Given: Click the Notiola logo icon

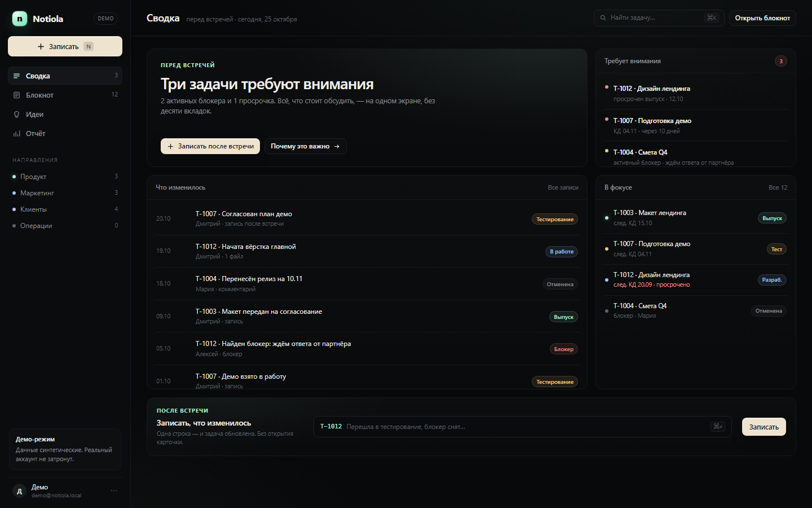Looking at the screenshot, I should tap(20, 19).
